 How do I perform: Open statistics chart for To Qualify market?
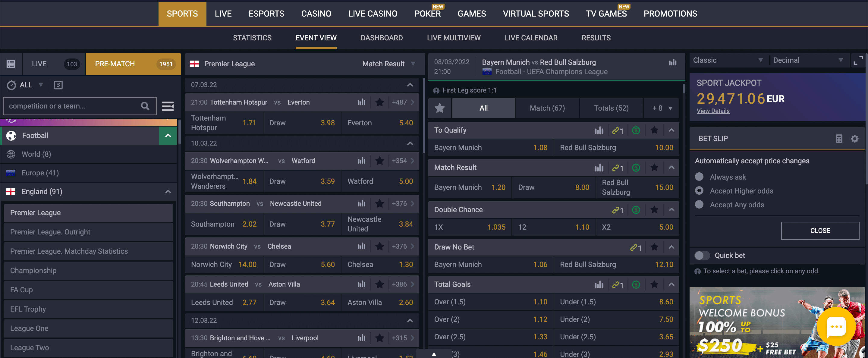point(599,130)
